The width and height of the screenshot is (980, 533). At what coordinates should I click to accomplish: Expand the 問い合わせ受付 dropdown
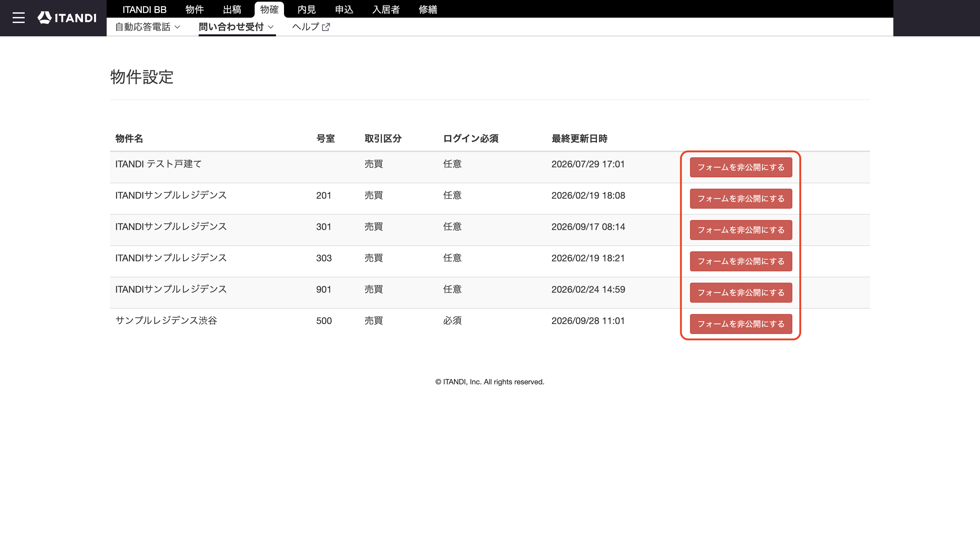[236, 27]
